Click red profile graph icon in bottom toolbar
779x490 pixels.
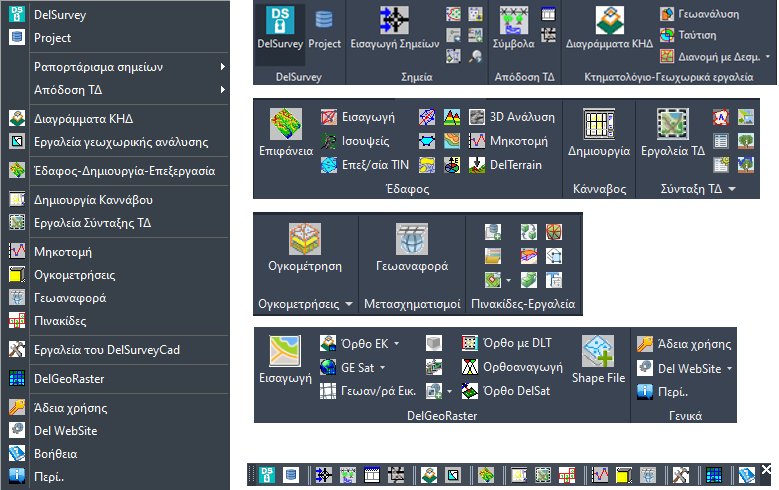tap(600, 475)
